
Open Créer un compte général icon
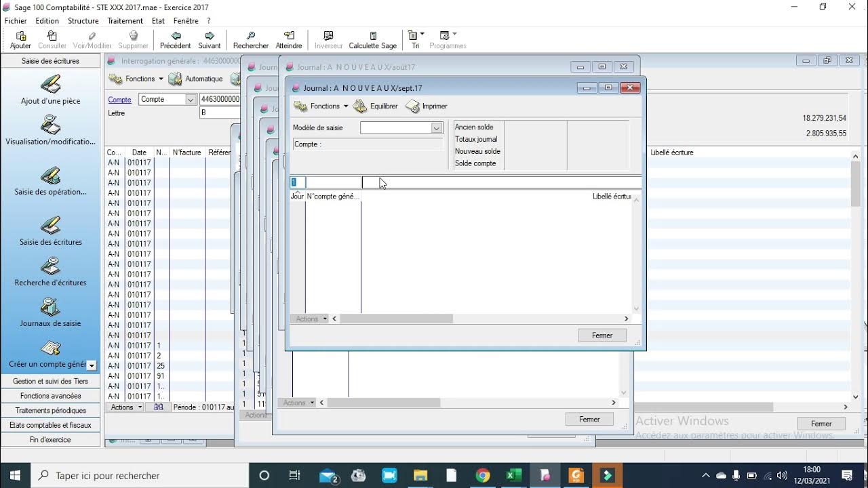[x=47, y=354]
